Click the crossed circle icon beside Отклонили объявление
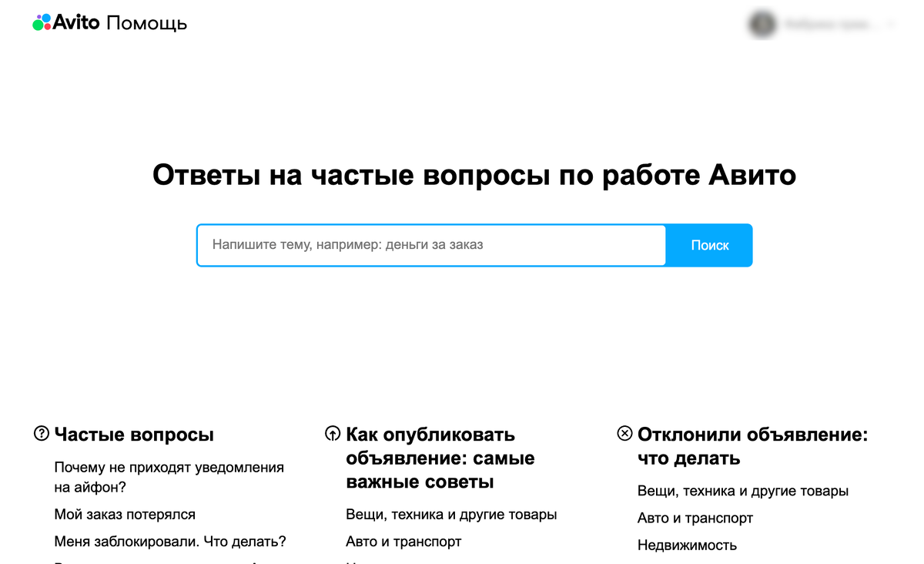This screenshot has height=564, width=924. [x=624, y=434]
